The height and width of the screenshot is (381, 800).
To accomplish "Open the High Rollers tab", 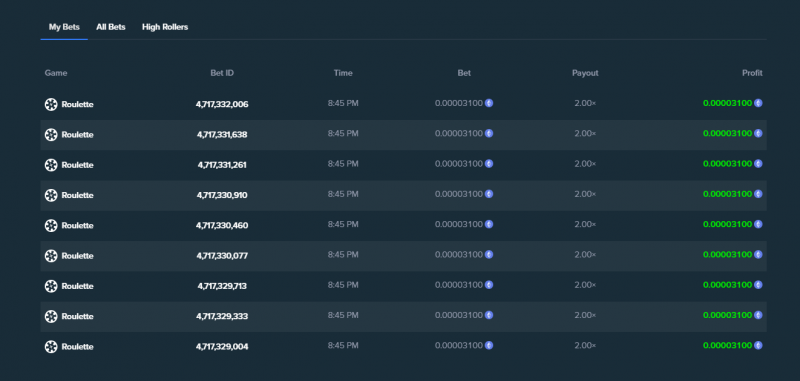I will 165,27.
